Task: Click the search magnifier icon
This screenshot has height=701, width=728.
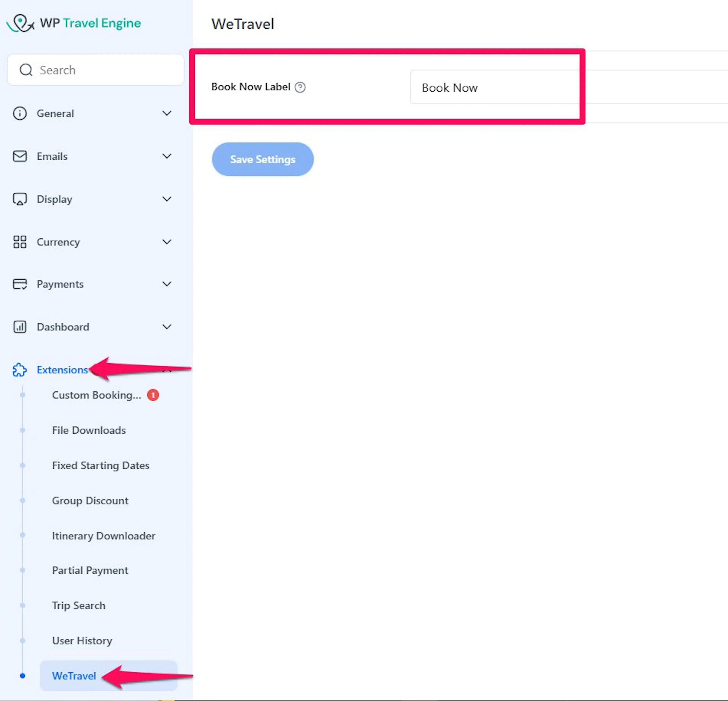Action: click(26, 70)
